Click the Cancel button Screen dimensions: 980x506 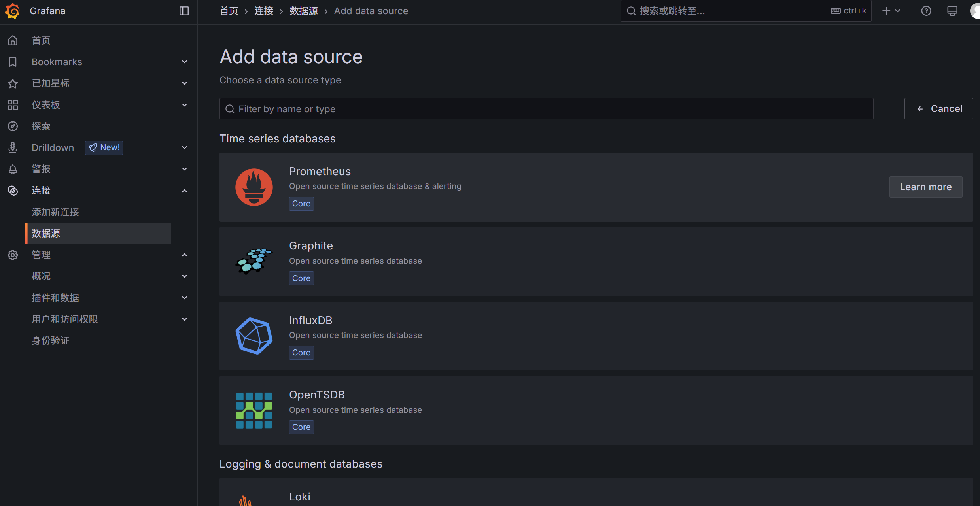click(x=938, y=109)
